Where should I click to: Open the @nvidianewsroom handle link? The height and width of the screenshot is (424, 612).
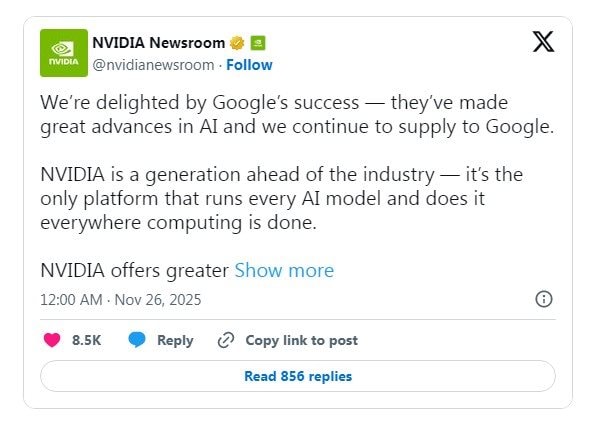tap(153, 65)
